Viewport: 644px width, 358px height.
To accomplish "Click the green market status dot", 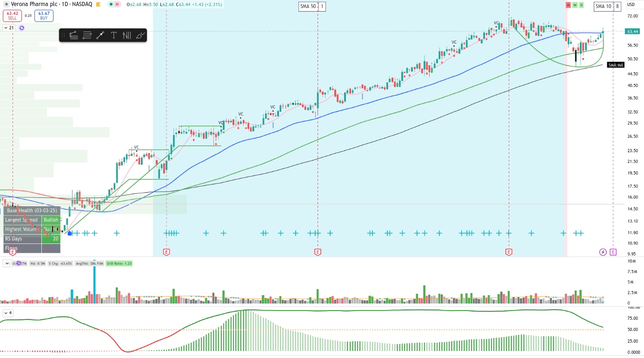I will pyautogui.click(x=112, y=4).
